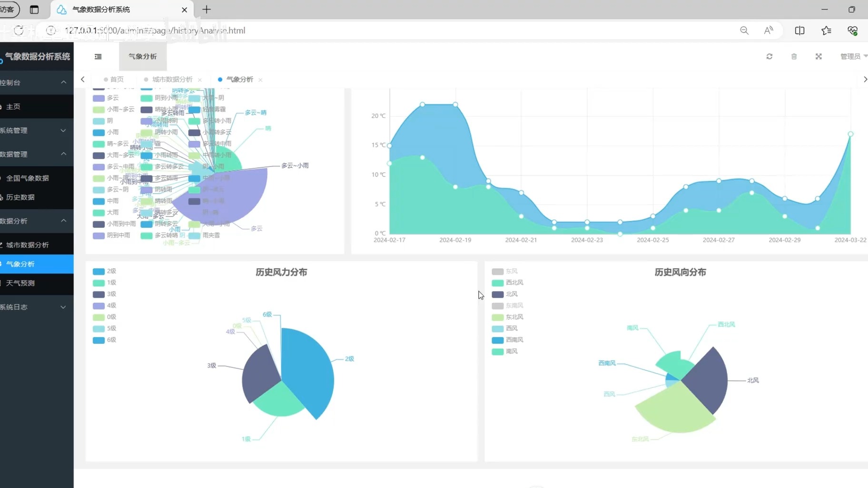
Task: Click the 2024-03-22 high temperature data point
Action: (850, 134)
